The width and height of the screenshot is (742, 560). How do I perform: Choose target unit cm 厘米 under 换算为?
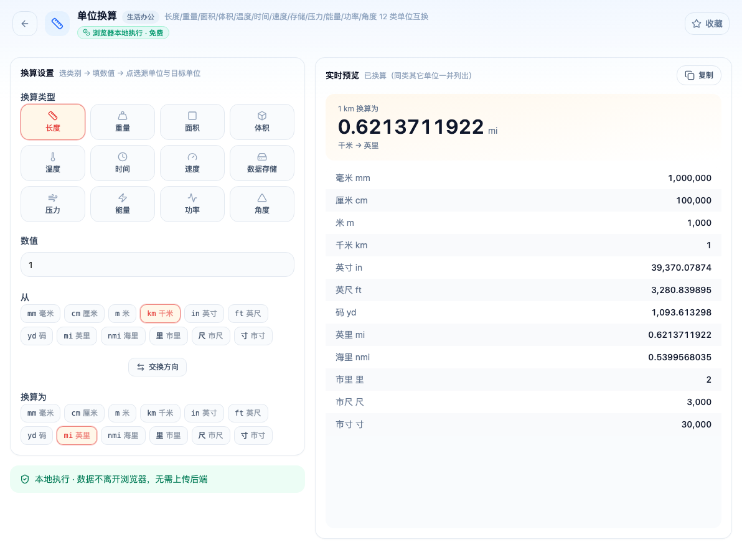pos(84,413)
